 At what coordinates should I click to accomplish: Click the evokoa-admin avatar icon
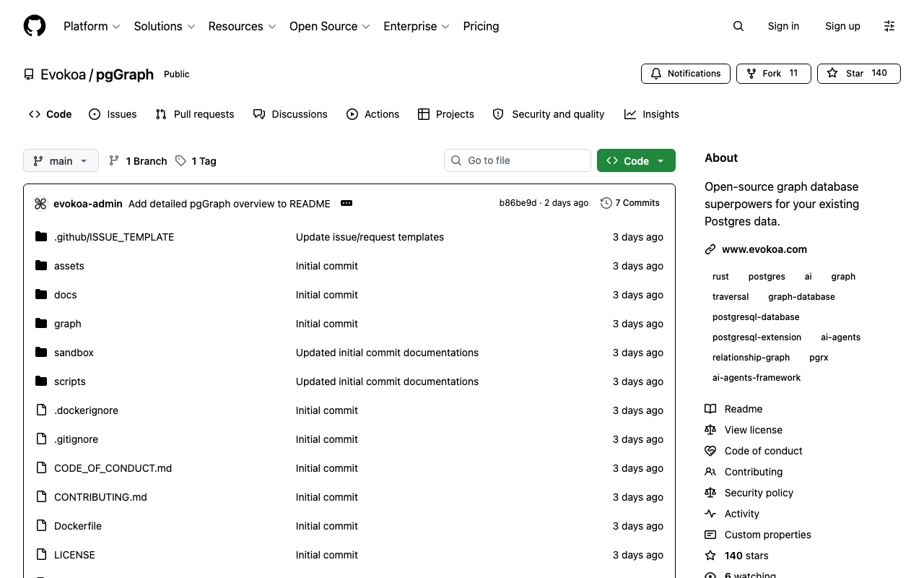(x=40, y=204)
